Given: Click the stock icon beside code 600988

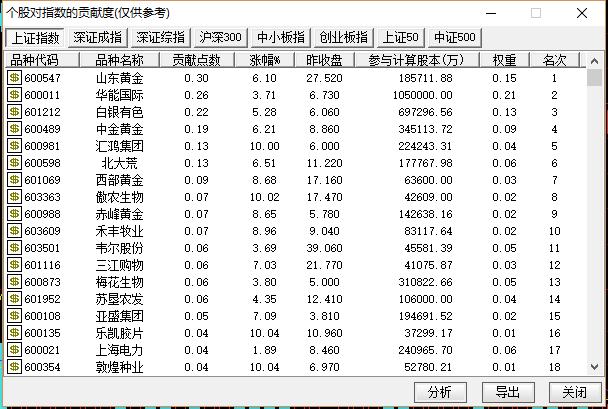Looking at the screenshot, I should click(14, 214).
